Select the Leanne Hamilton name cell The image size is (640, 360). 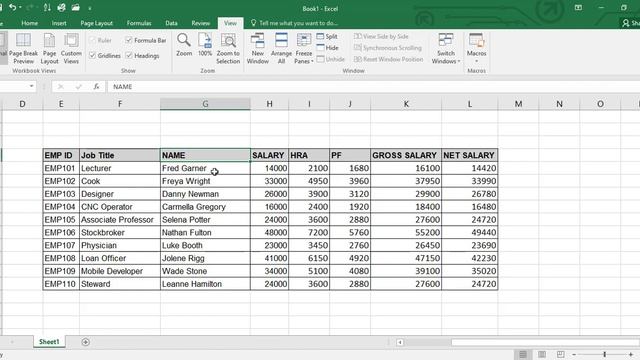pos(205,284)
